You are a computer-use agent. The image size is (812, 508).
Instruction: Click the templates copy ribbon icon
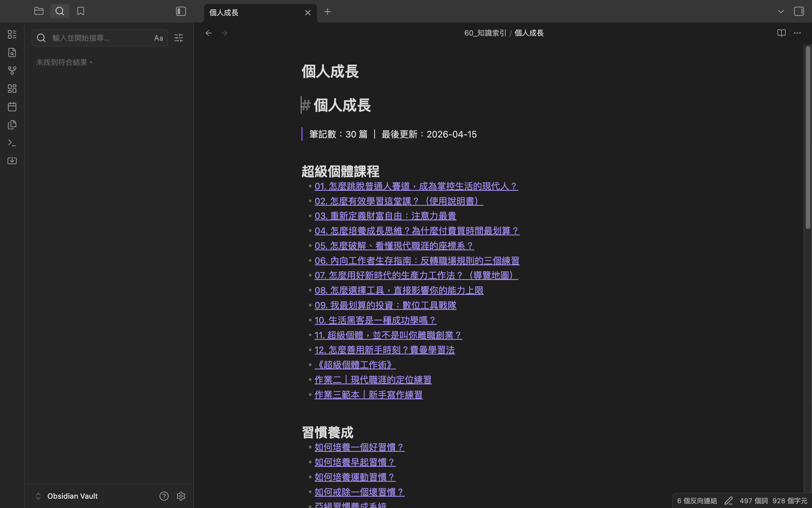[12, 125]
